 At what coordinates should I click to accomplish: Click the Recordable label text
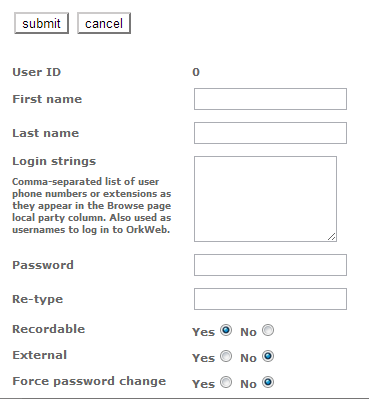pyautogui.click(x=49, y=329)
